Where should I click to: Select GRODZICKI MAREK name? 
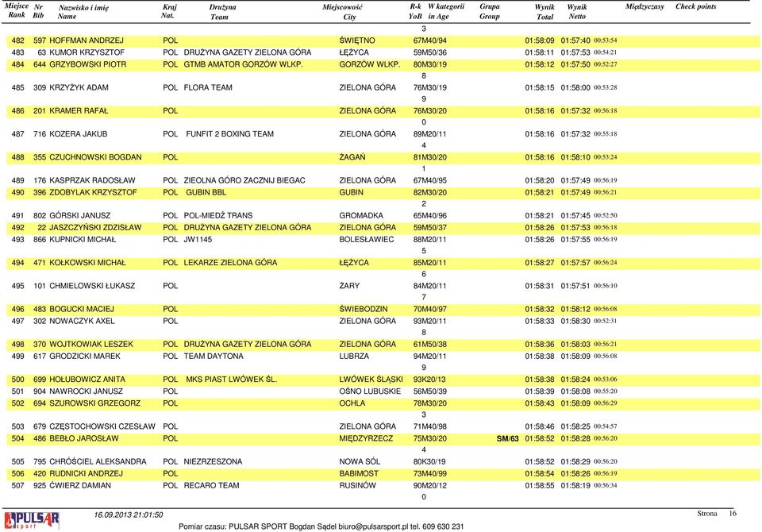[x=85, y=356]
